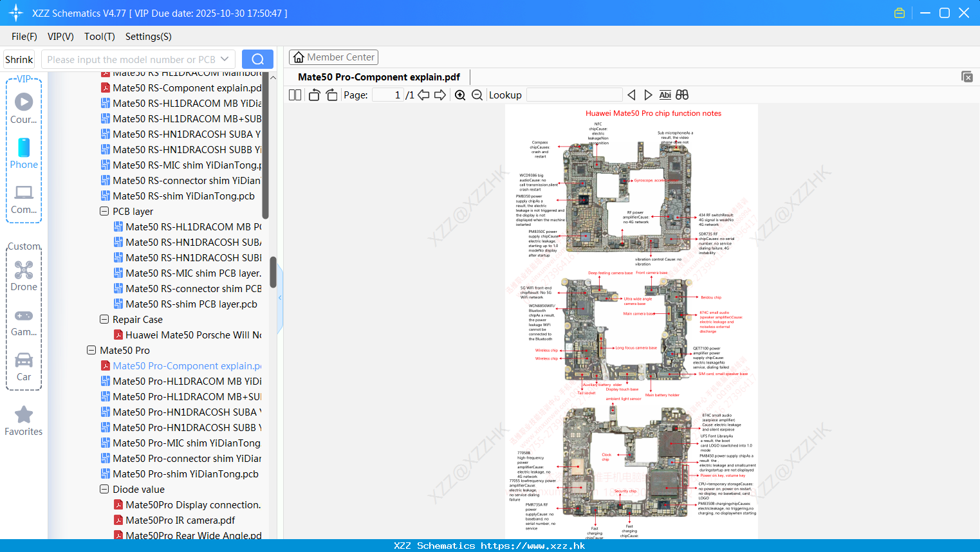Click the file tree vertical scrollbar

pos(273,272)
